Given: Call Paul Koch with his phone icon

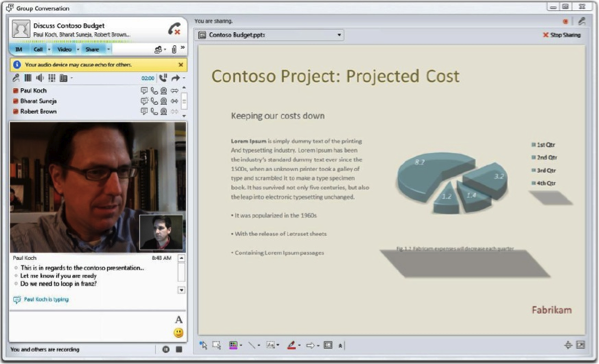Looking at the screenshot, I should (x=154, y=91).
